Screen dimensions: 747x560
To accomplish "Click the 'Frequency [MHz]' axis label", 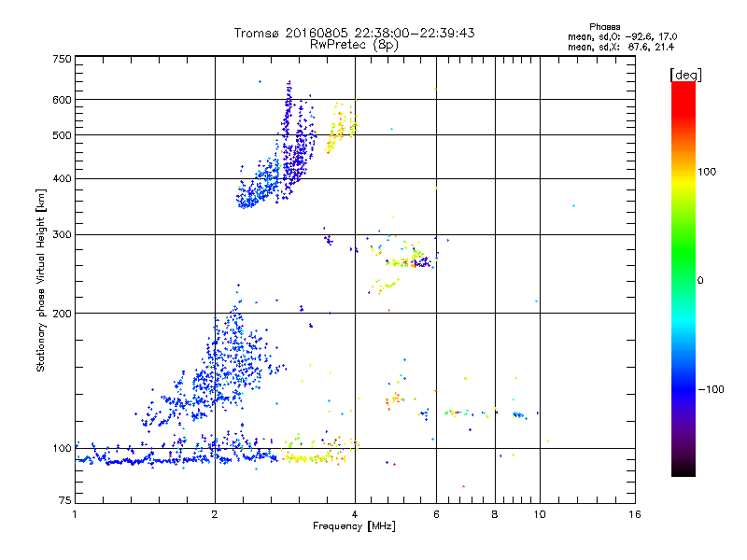I will click(x=354, y=526).
